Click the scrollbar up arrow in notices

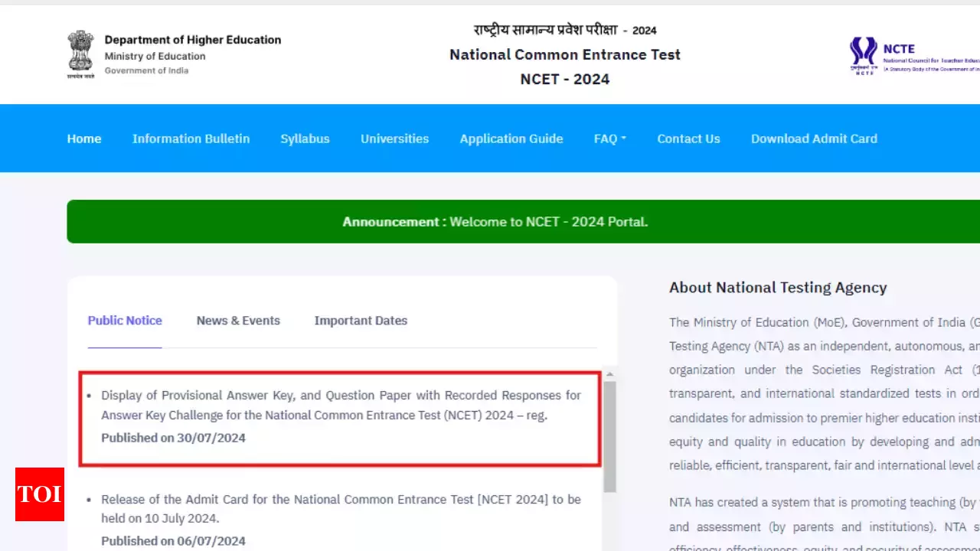[x=610, y=375]
